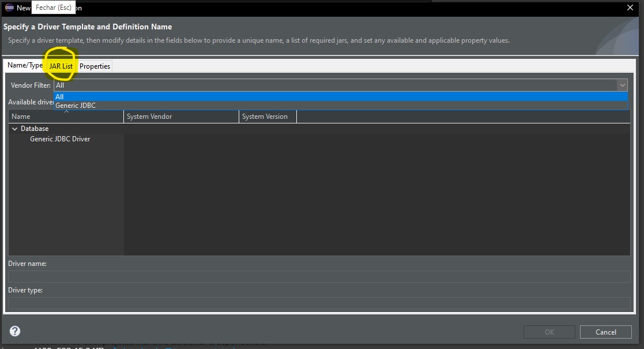Open the Vendor Filter dropdown arrow
This screenshot has width=644, height=349.
click(x=622, y=85)
